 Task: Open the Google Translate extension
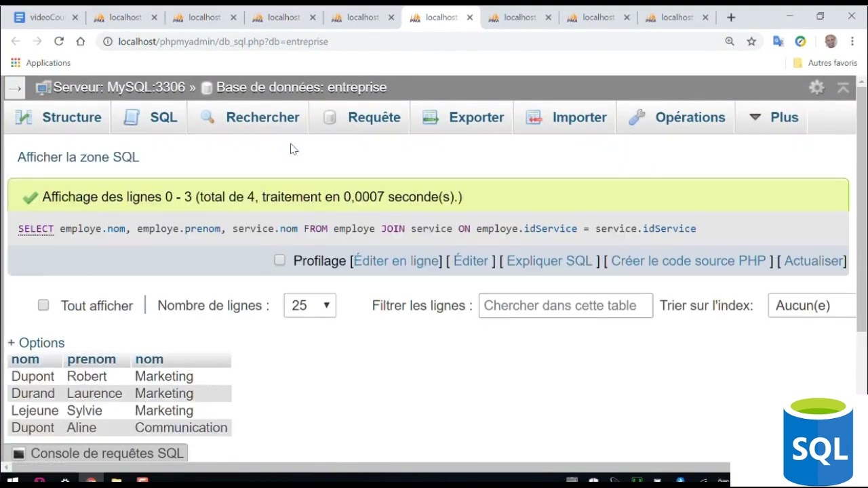click(x=778, y=41)
